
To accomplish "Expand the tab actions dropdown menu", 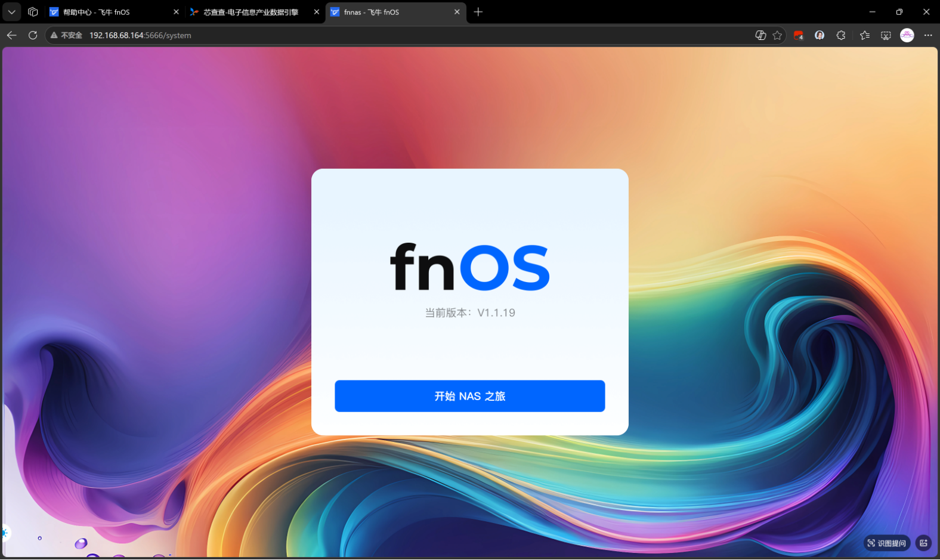I will (11, 12).
